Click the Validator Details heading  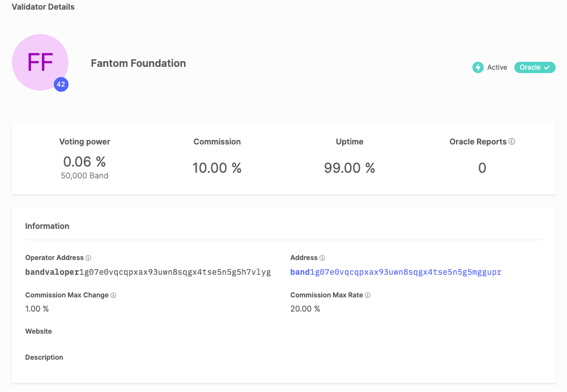[43, 7]
